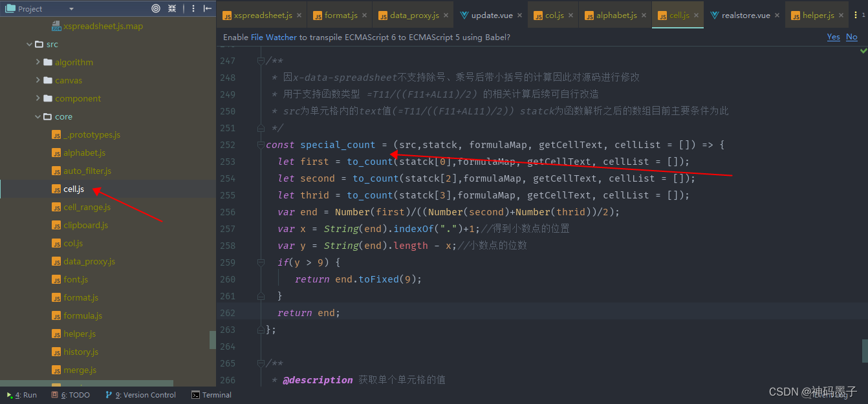Close the xspreadsheet.js tab
The width and height of the screenshot is (868, 404).
299,16
